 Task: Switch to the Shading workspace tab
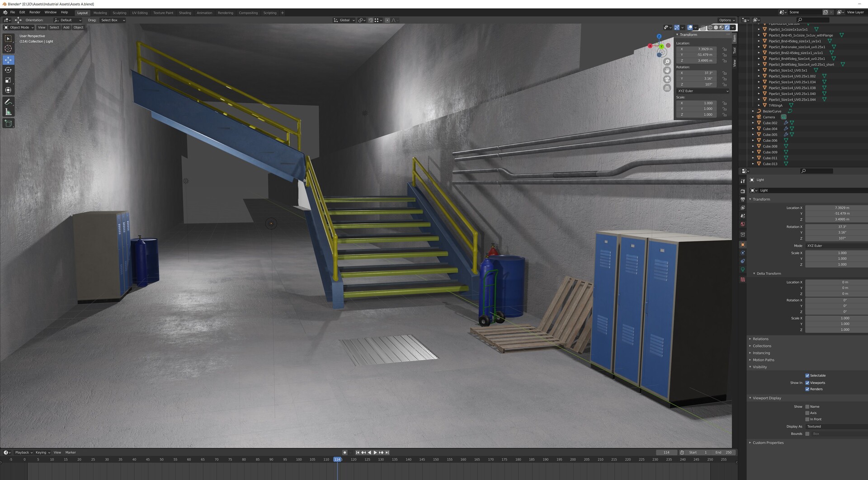click(185, 13)
